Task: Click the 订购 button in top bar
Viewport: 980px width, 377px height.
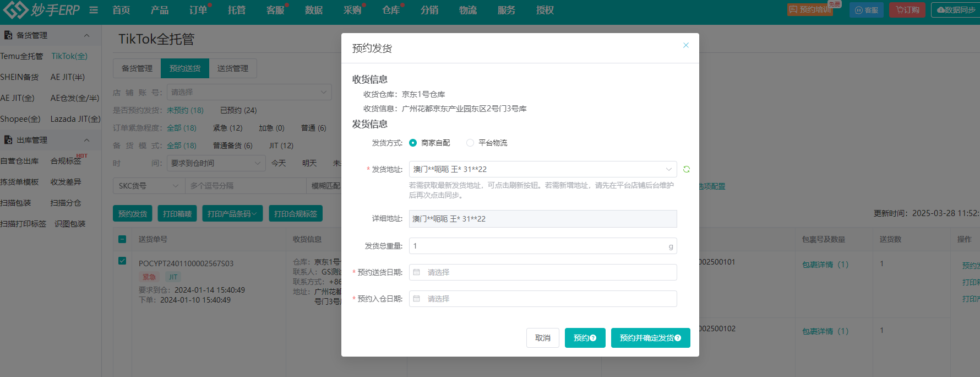Action: click(x=907, y=10)
